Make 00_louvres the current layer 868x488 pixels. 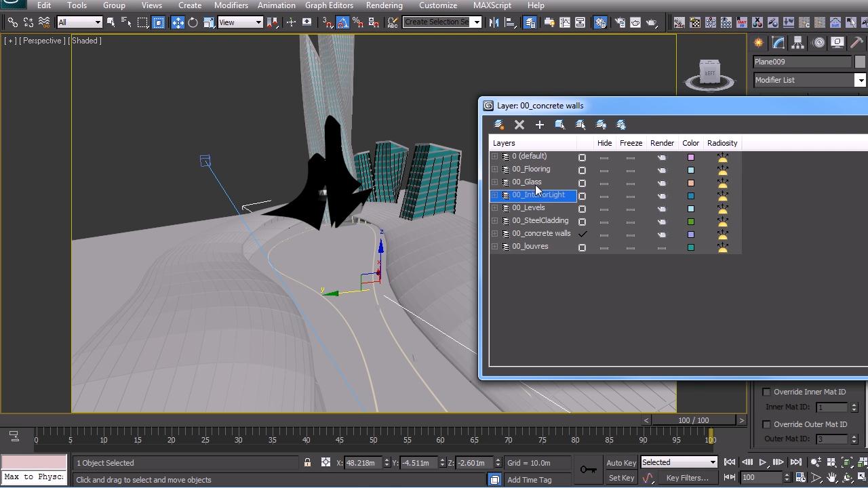pos(582,247)
